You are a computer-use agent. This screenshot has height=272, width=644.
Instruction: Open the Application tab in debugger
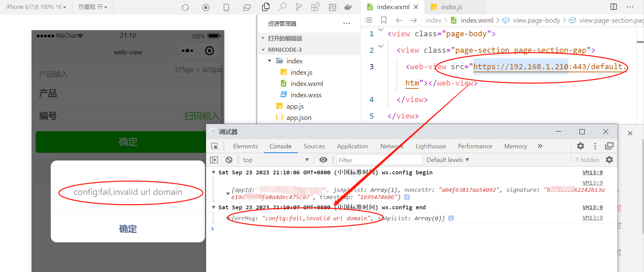tap(352, 146)
